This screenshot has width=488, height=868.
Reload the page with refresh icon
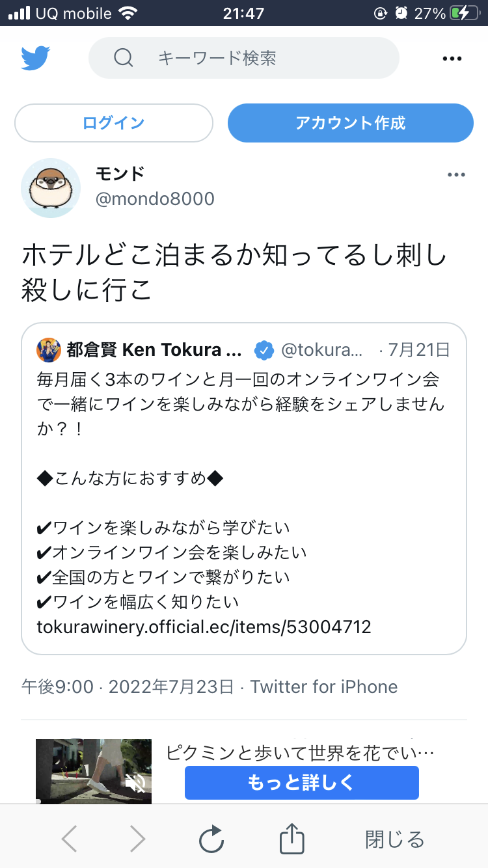[x=211, y=839]
